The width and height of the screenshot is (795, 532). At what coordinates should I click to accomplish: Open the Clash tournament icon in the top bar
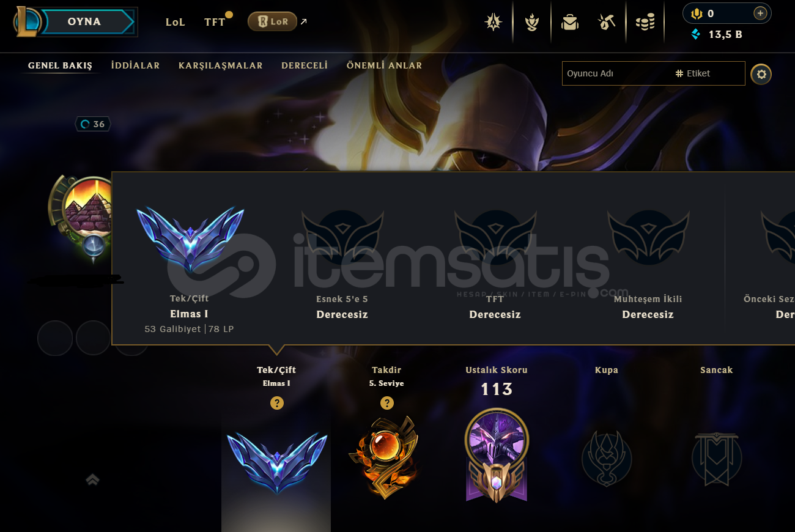(493, 23)
